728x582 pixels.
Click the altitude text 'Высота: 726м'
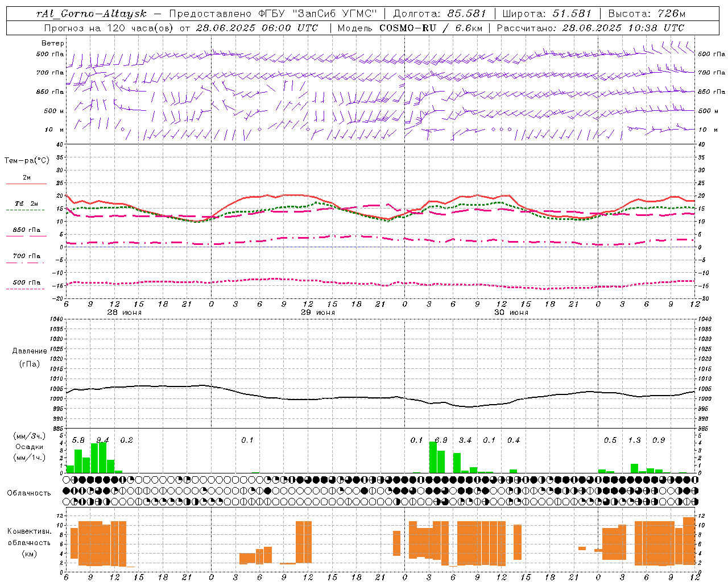[x=647, y=14]
